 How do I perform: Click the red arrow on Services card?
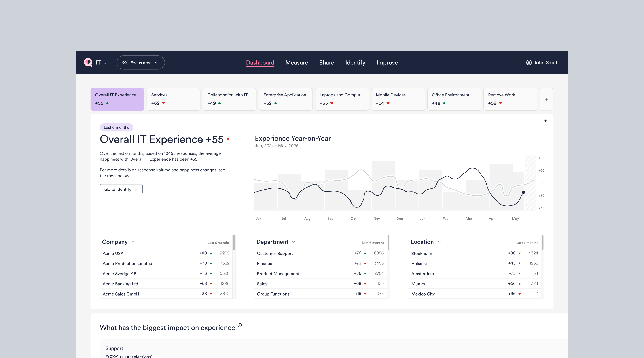coord(163,103)
